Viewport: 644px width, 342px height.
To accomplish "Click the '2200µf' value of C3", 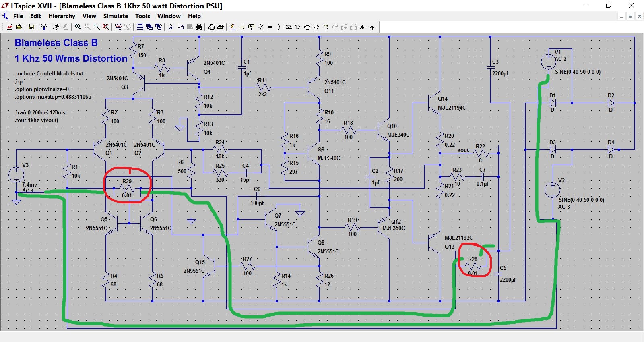I will pyautogui.click(x=500, y=73).
